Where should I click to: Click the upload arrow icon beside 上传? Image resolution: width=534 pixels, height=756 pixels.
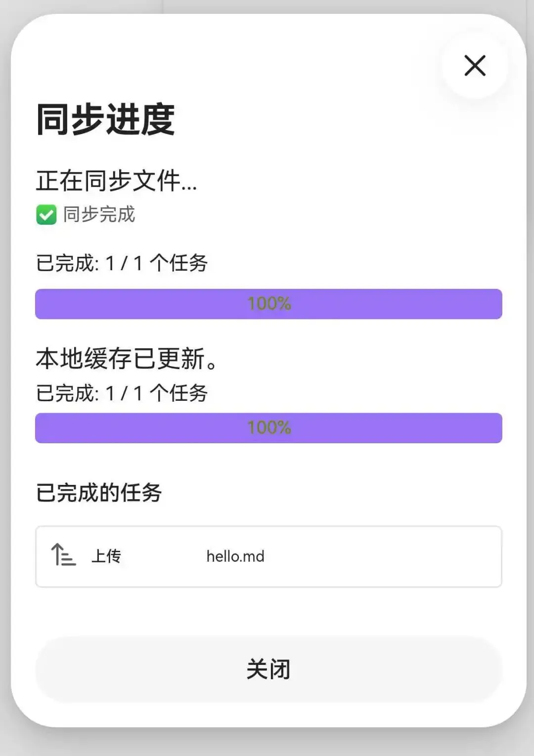(63, 555)
